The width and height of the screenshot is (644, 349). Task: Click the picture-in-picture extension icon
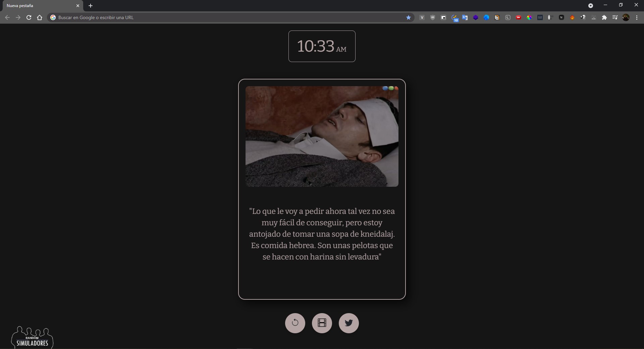click(x=443, y=17)
